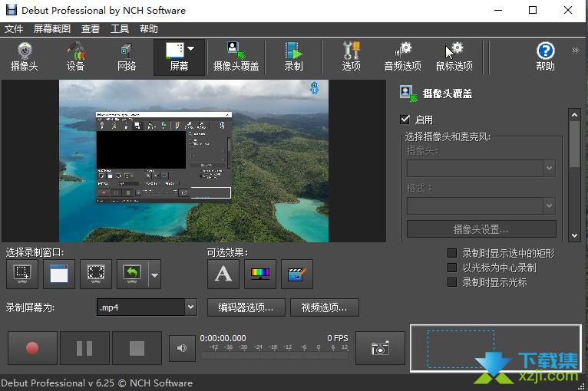The image size is (588, 391).
Task: Click the screen preview thumbnail
Action: [194, 161]
